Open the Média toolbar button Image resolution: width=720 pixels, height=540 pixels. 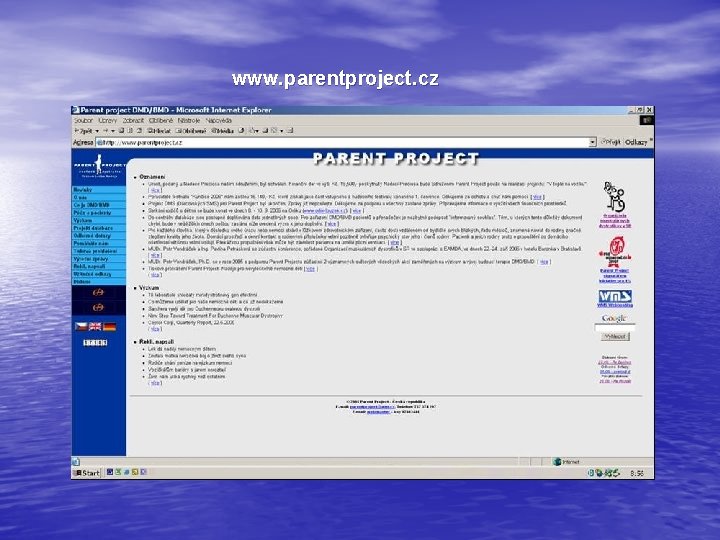[222, 131]
